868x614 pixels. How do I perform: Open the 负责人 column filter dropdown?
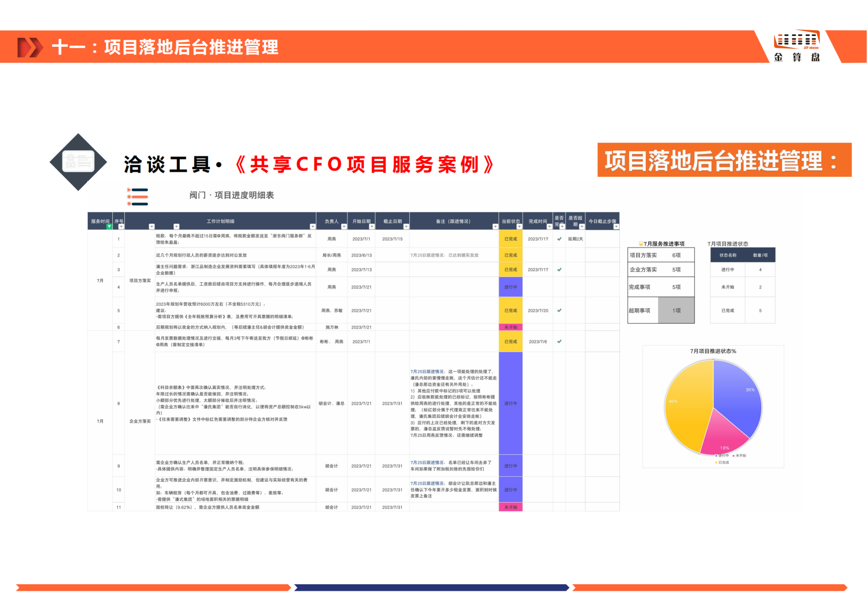(344, 227)
